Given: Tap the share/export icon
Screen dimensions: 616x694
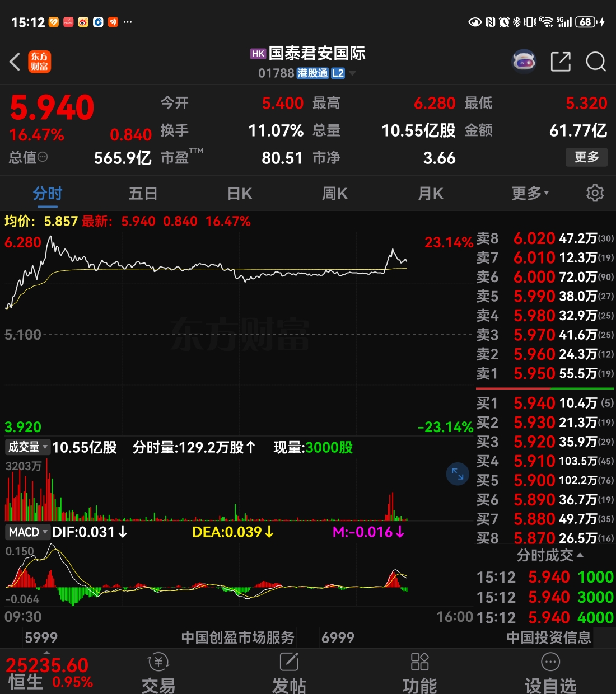Looking at the screenshot, I should point(561,62).
